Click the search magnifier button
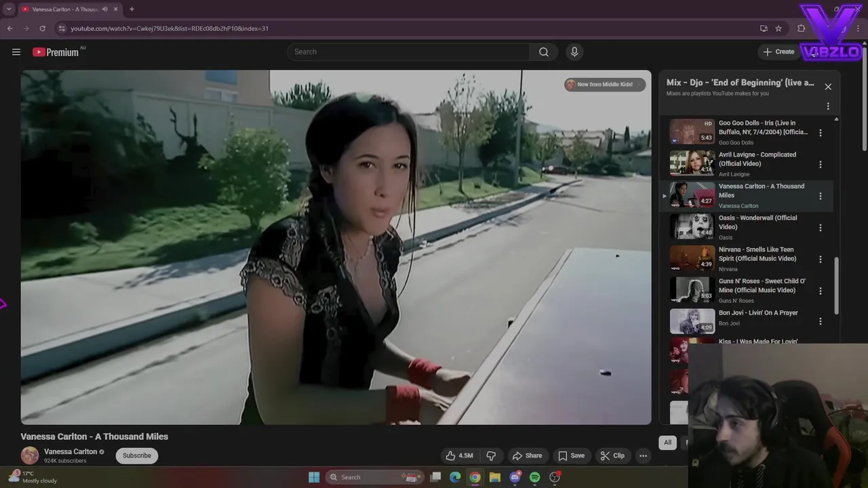 544,52
